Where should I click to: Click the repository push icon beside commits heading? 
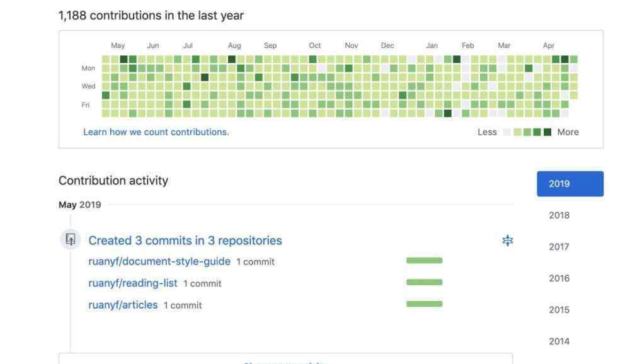click(71, 239)
